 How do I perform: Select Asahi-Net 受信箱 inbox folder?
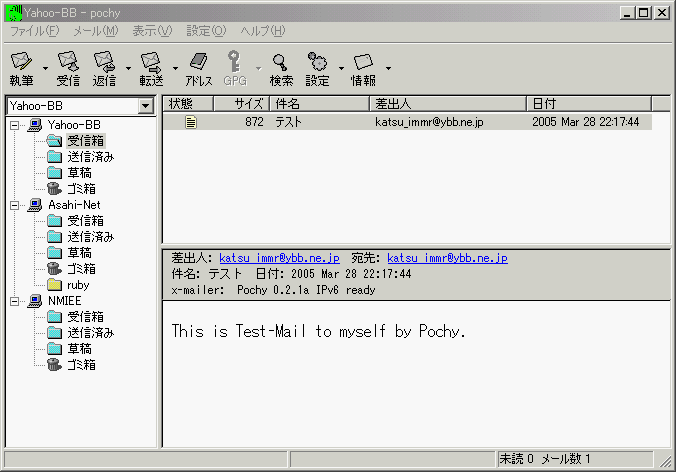coord(85,221)
